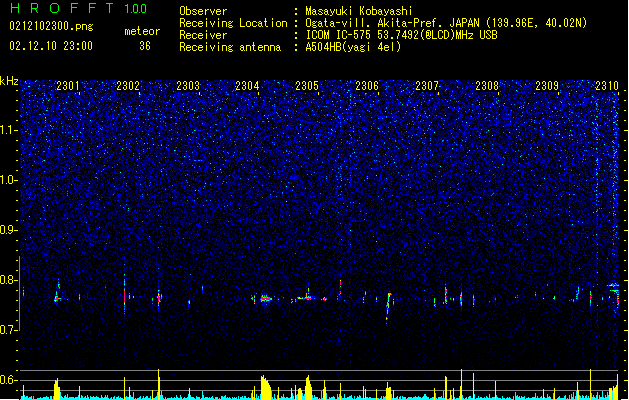629x400 pixels.
Task: Click the 2309 time marker
Action: pos(547,86)
